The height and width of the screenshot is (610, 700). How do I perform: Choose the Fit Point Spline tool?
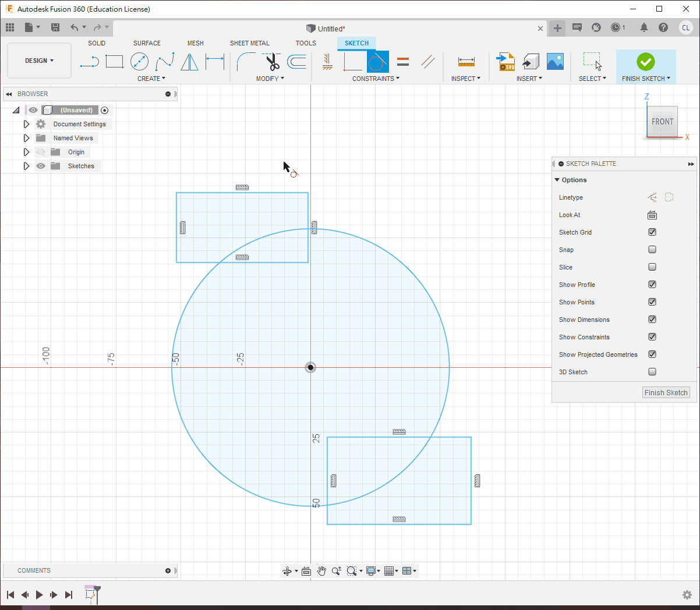coord(165,61)
